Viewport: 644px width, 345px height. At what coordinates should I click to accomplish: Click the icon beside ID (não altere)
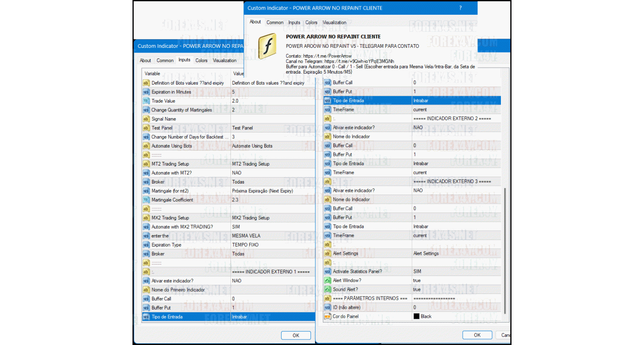pyautogui.click(x=328, y=307)
